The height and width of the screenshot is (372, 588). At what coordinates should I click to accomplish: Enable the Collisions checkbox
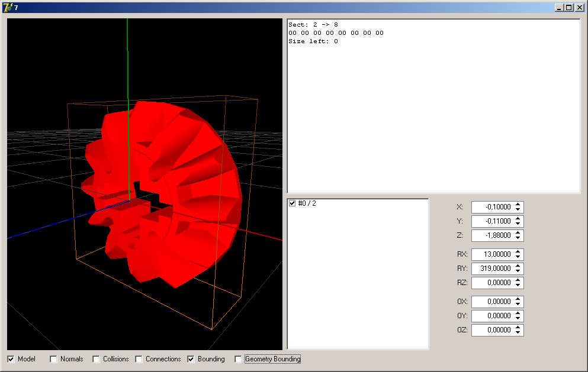97,359
